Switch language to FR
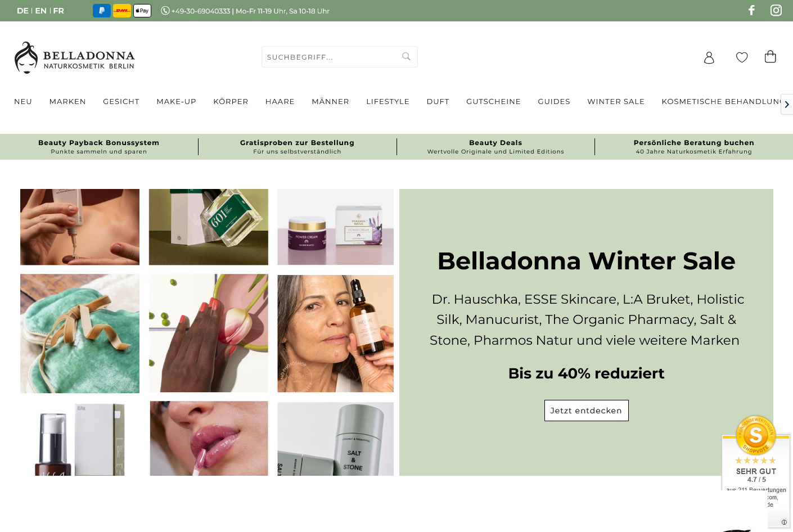This screenshot has height=532, width=793. pyautogui.click(x=58, y=11)
